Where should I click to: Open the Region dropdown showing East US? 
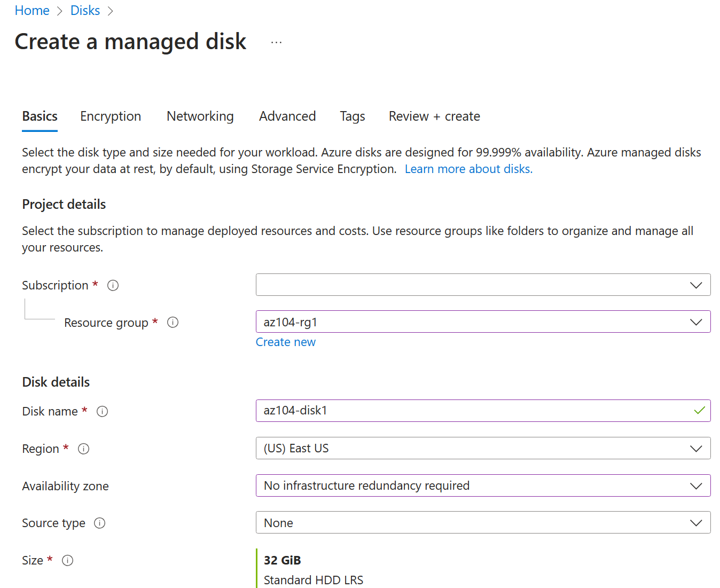[x=482, y=448]
